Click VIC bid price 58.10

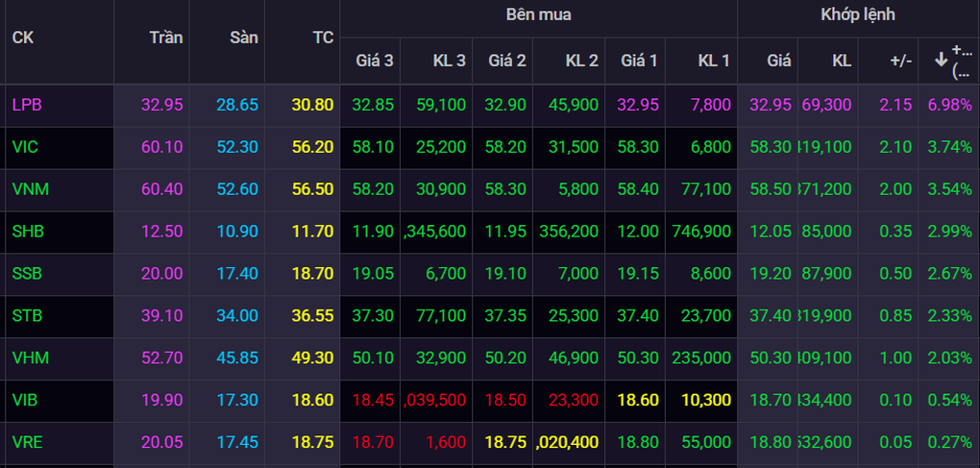pyautogui.click(x=373, y=147)
